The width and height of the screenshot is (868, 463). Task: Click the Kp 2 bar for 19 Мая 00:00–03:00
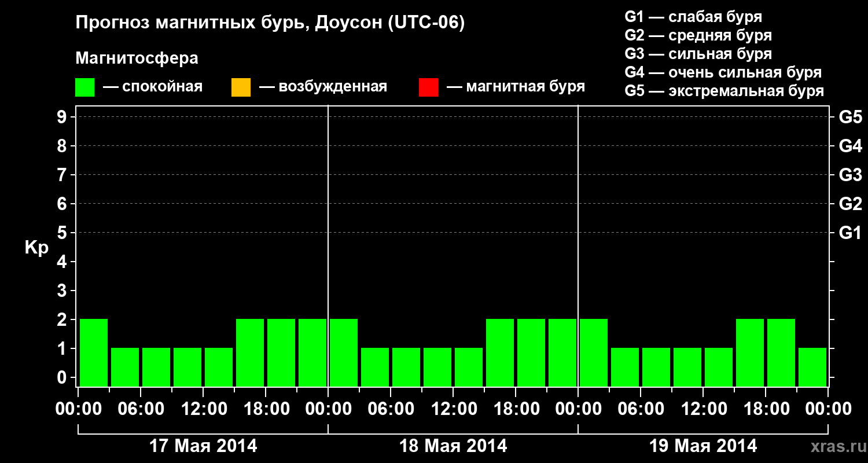(594, 352)
